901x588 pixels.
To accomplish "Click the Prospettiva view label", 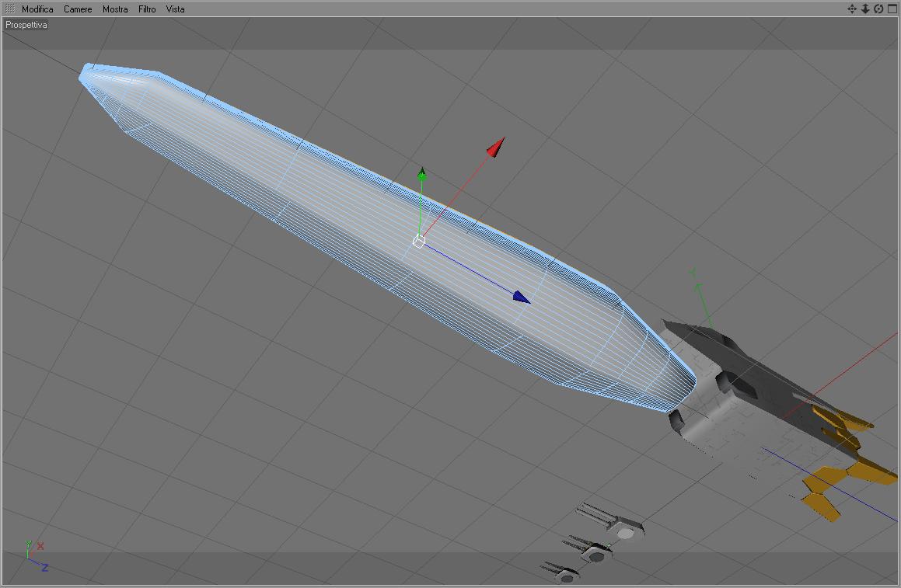I will point(26,25).
